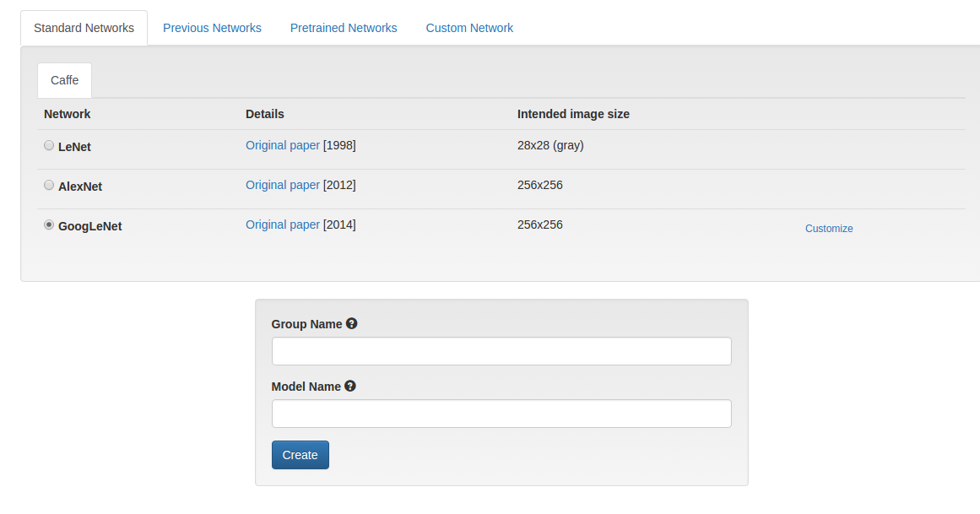980x514 pixels.
Task: Switch to the Pretrained Networks tab
Action: point(343,28)
